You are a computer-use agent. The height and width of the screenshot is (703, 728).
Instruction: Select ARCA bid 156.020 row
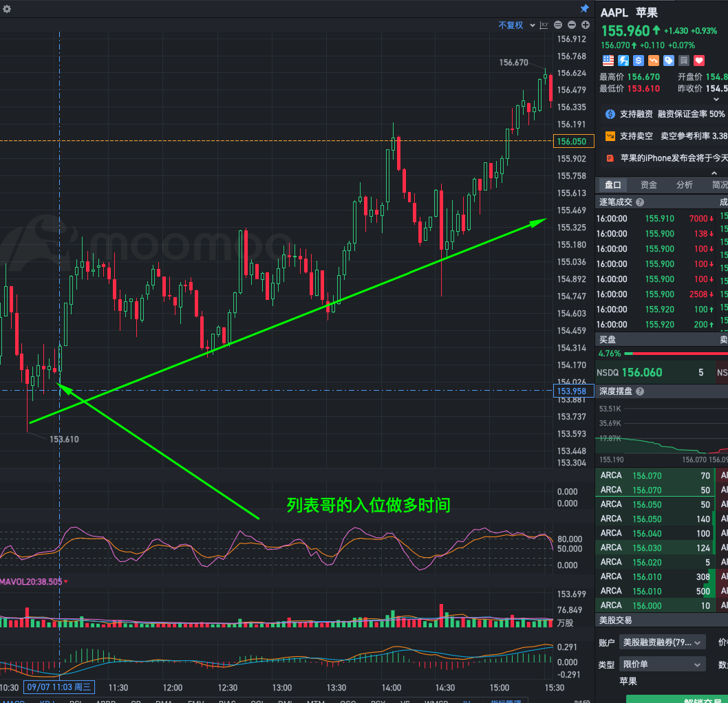654,563
